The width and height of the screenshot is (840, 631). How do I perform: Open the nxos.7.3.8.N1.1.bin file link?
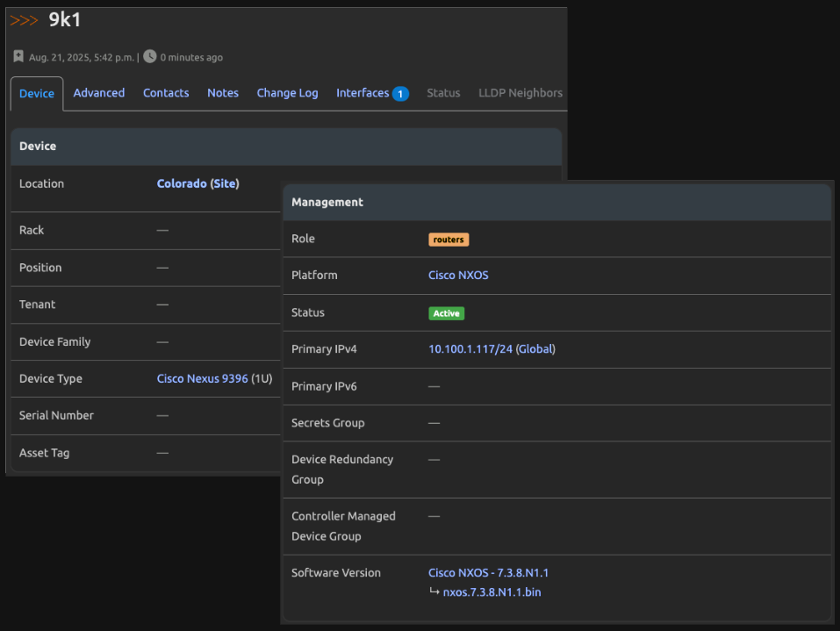coord(492,592)
